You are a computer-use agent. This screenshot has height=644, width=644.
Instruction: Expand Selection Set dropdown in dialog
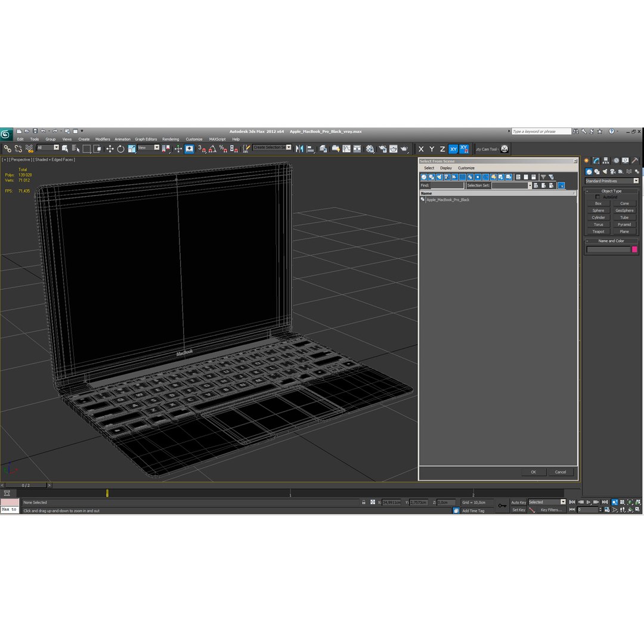click(530, 185)
